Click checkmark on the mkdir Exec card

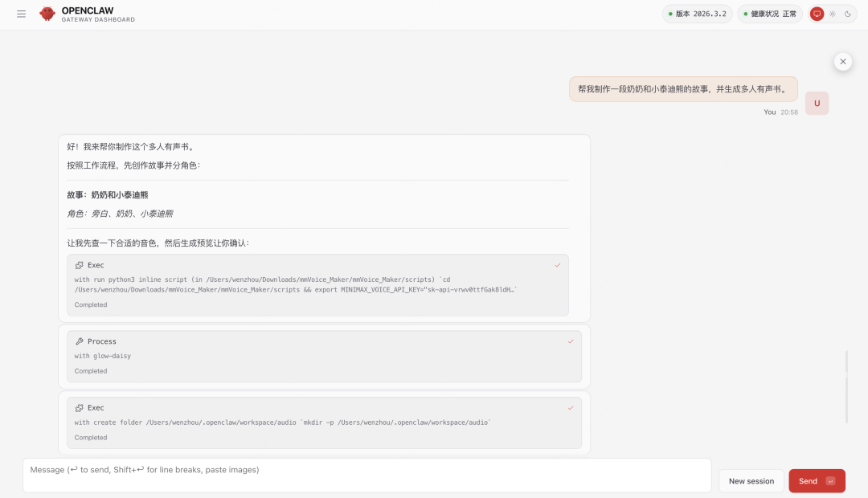click(570, 408)
